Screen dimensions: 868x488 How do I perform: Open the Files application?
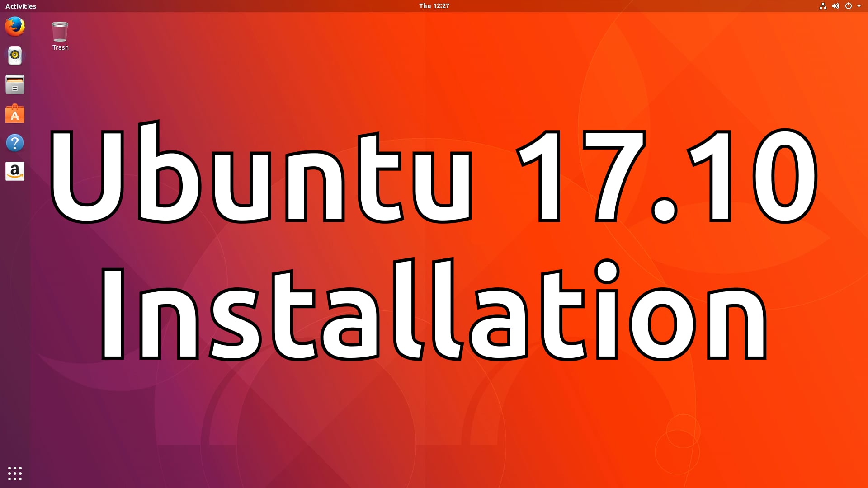[x=14, y=84]
